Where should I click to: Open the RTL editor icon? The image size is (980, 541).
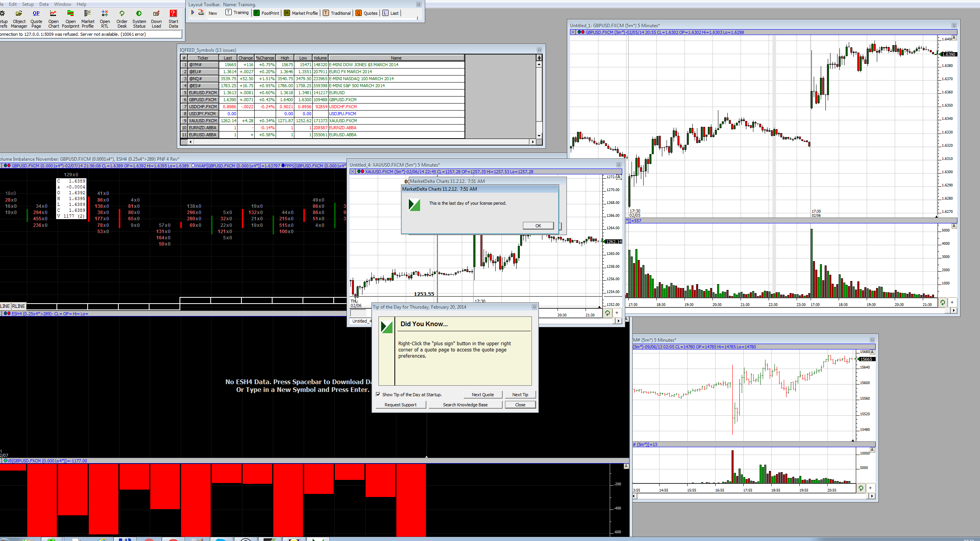(x=105, y=18)
